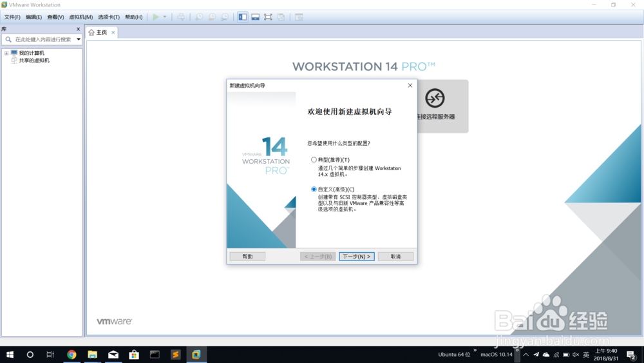Screen dimensions: 644x363
Task: Click the 取消 button in wizard
Action: click(395, 257)
